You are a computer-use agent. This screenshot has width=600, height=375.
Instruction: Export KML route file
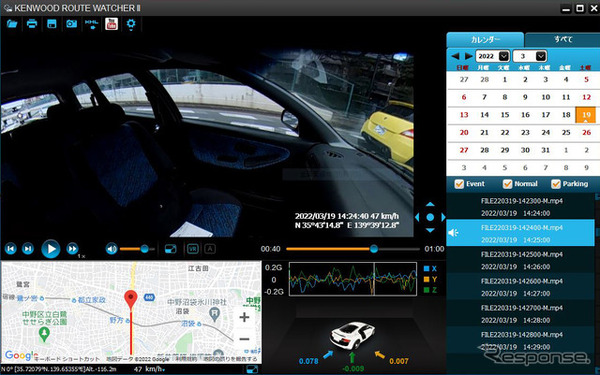point(91,24)
